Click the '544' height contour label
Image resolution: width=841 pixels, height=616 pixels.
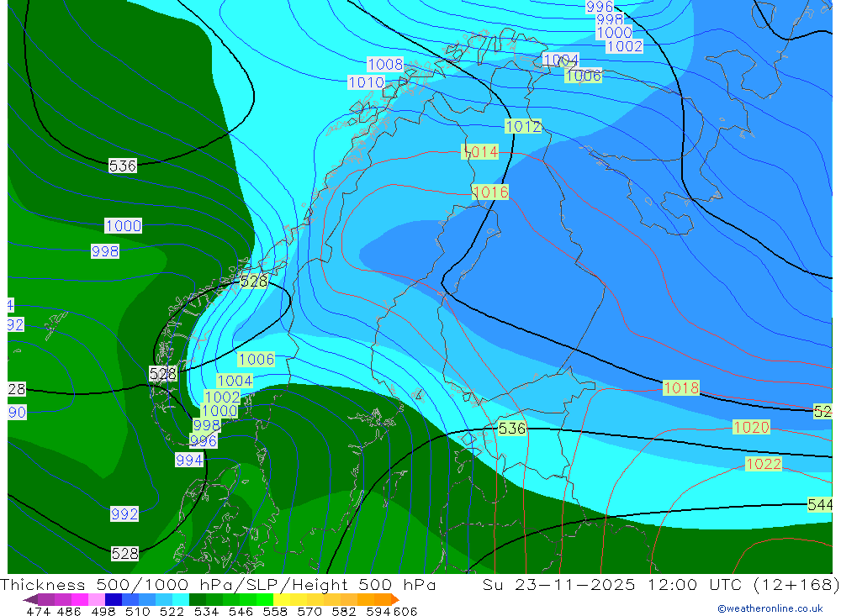(820, 504)
